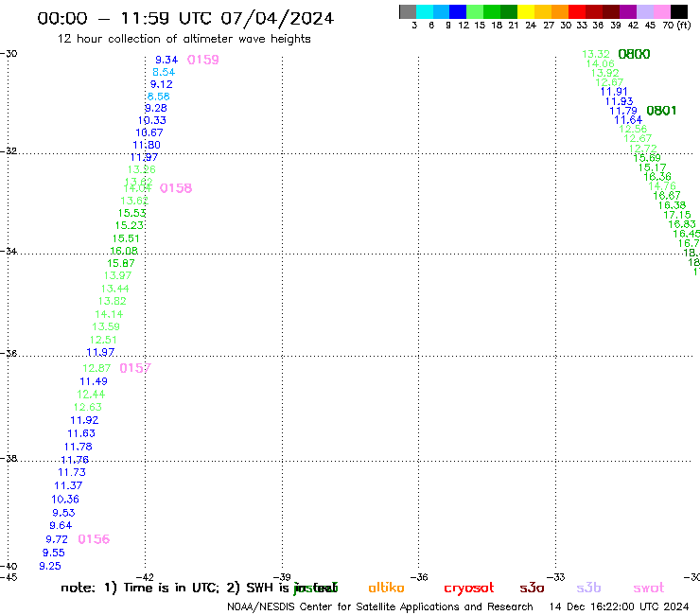The width and height of the screenshot is (700, 615).
Task: Click the 0158 swot time label
Action: pos(176,188)
